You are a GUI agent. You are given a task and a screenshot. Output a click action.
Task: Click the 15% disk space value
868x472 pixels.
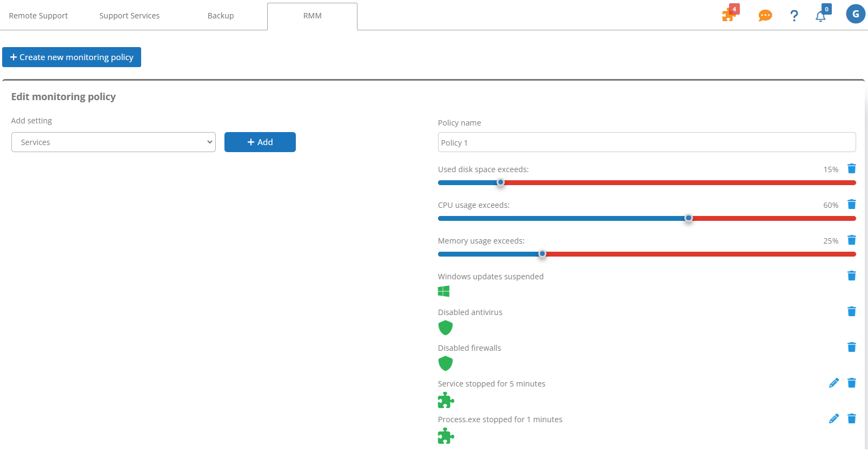pos(831,169)
